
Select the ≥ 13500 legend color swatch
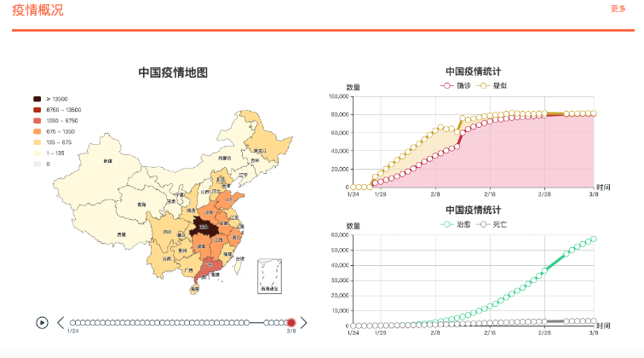[x=37, y=99]
